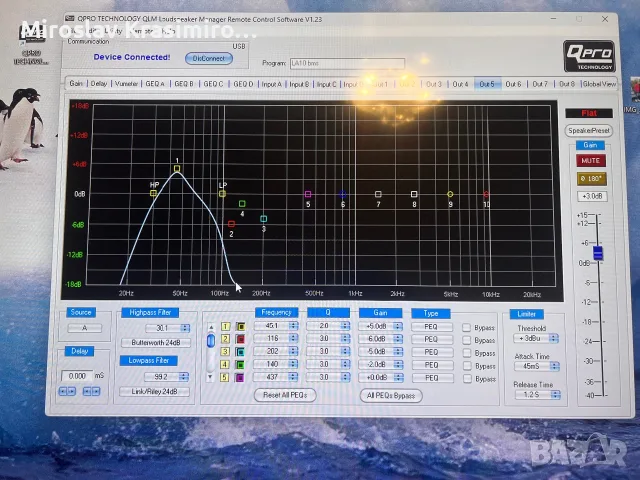640x480 pixels.
Task: Click the DisConnect button
Action: coord(209,58)
